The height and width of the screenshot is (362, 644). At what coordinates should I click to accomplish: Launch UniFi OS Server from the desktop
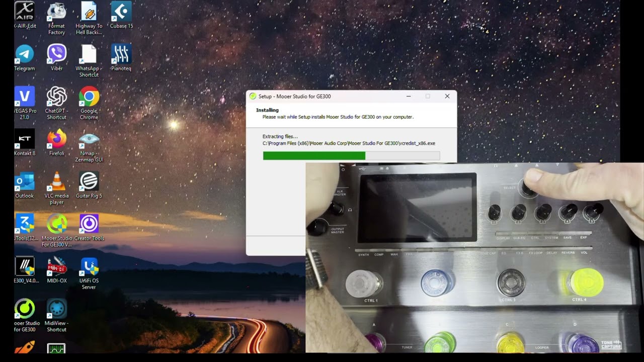[89, 274]
